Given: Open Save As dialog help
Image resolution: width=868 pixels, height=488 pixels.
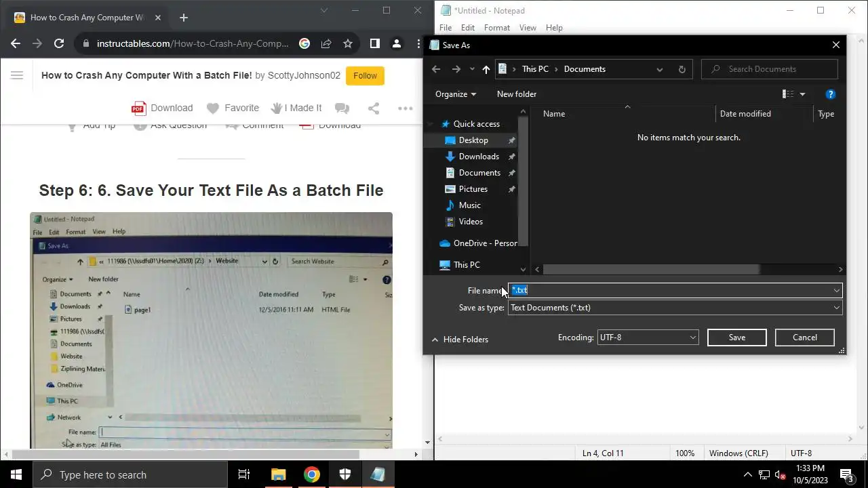Looking at the screenshot, I should (830, 94).
